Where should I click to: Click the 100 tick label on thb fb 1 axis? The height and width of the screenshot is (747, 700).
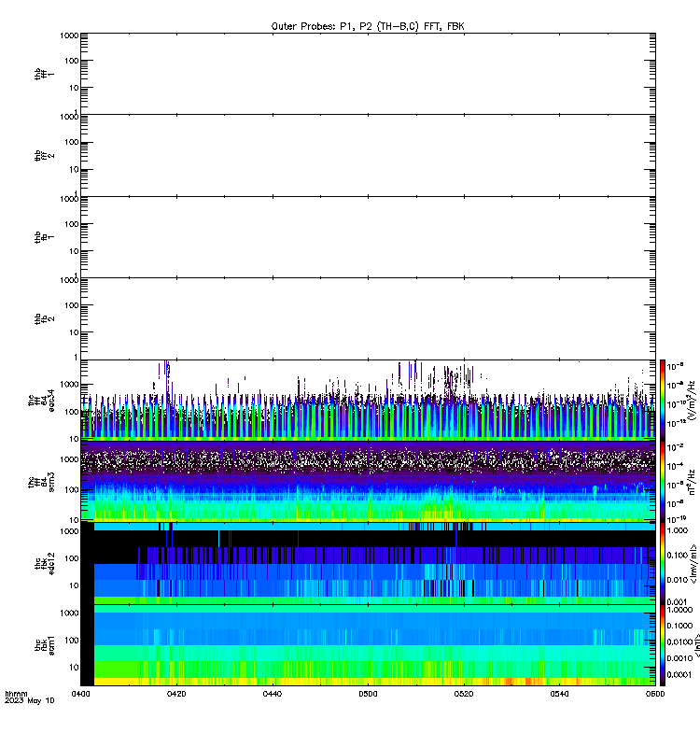pyautogui.click(x=72, y=224)
